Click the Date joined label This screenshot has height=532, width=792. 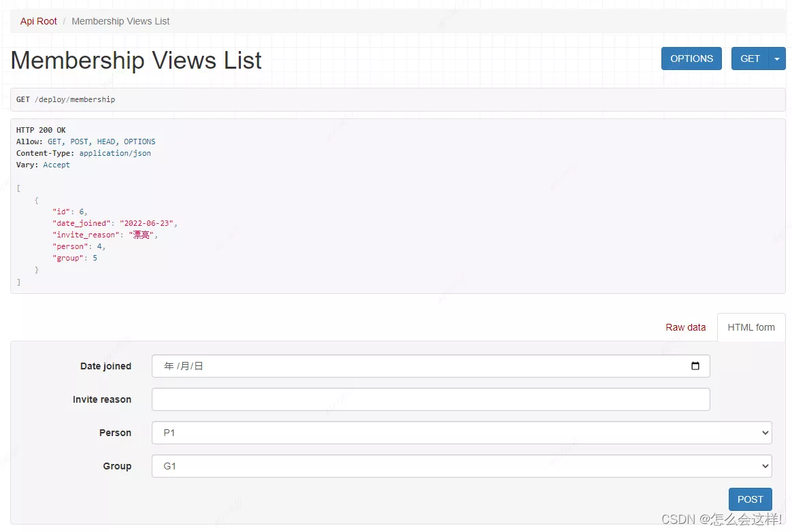(x=105, y=366)
